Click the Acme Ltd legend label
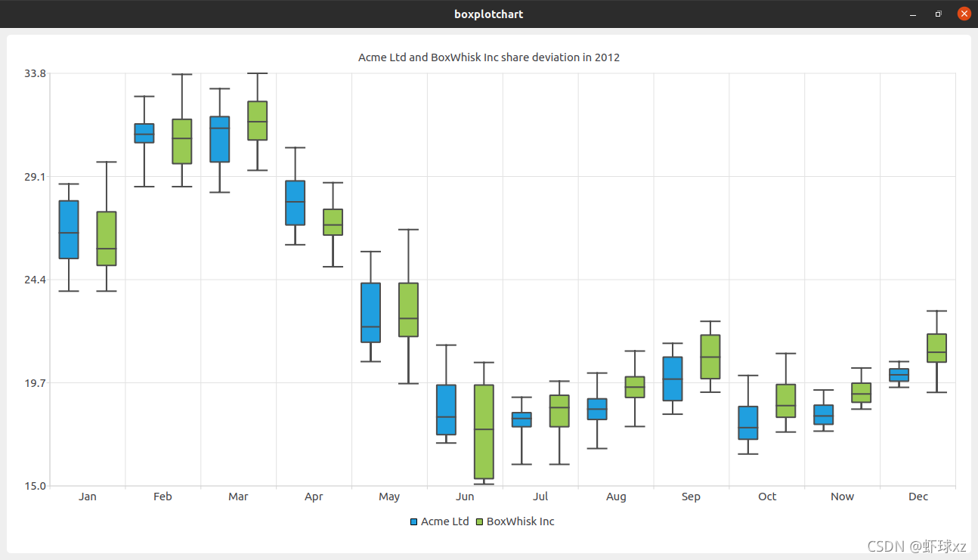This screenshot has width=978, height=560. (x=445, y=521)
